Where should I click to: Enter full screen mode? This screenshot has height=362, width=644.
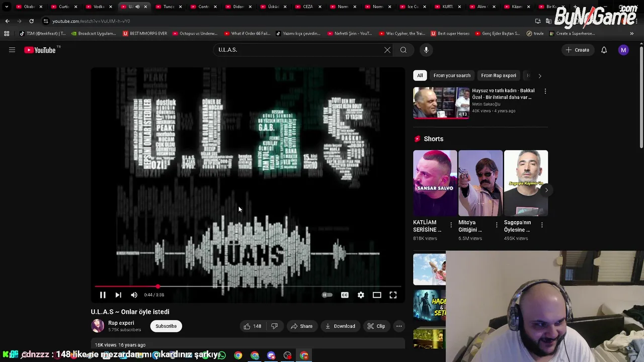[x=393, y=295]
